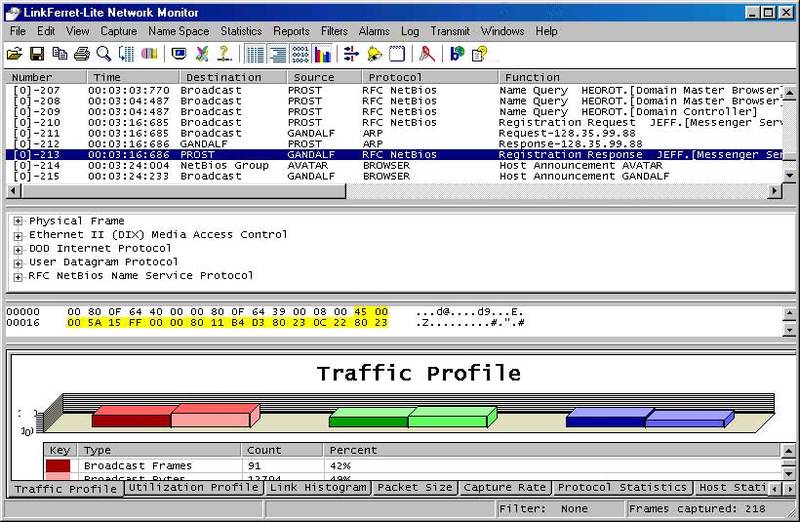Click the Count column header in key table

pos(282,450)
